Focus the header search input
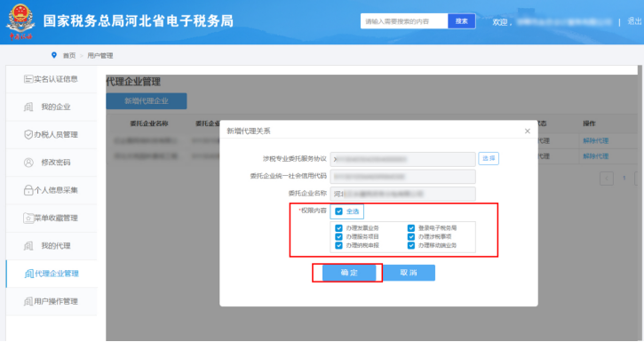This screenshot has width=644, height=342. (404, 21)
